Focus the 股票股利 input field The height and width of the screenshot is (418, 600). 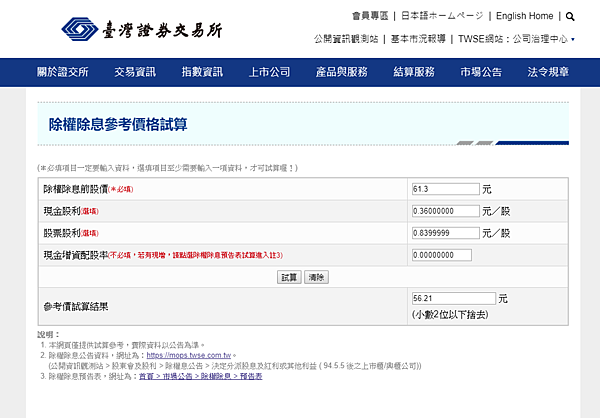click(445, 233)
